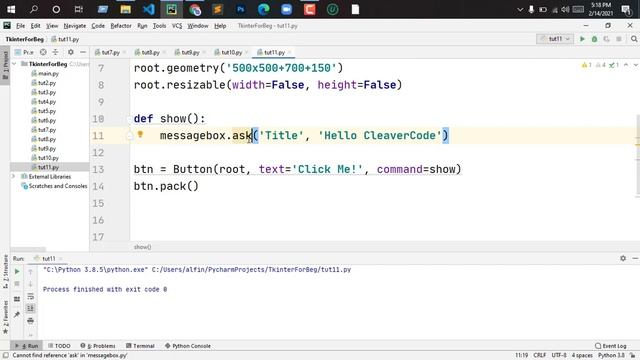Open the Python Console tool window
This screenshot has height=360, width=640.
pyautogui.click(x=188, y=346)
